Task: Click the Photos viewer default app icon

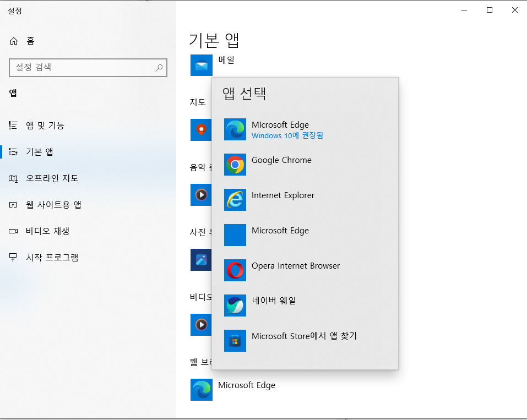Action: [x=201, y=260]
